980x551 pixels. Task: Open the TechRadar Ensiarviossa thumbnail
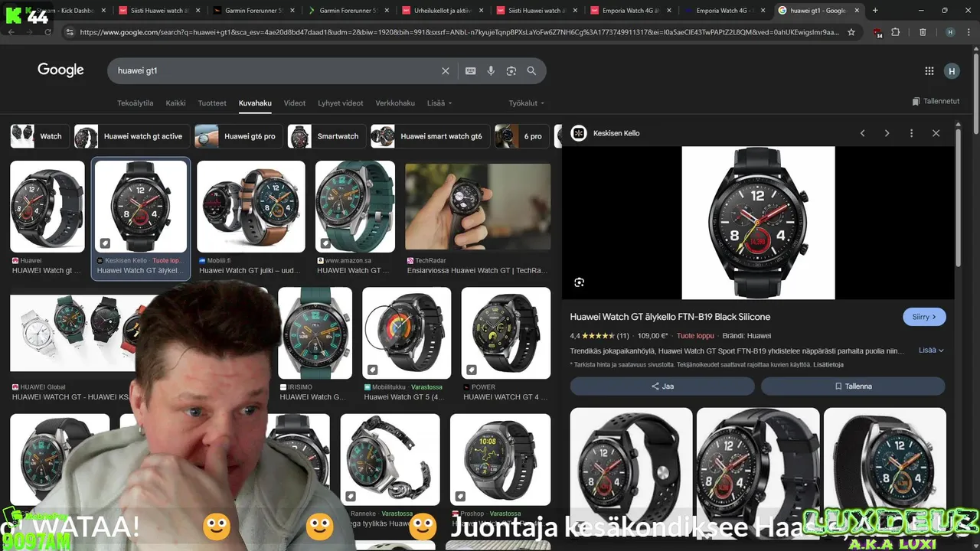pyautogui.click(x=478, y=207)
